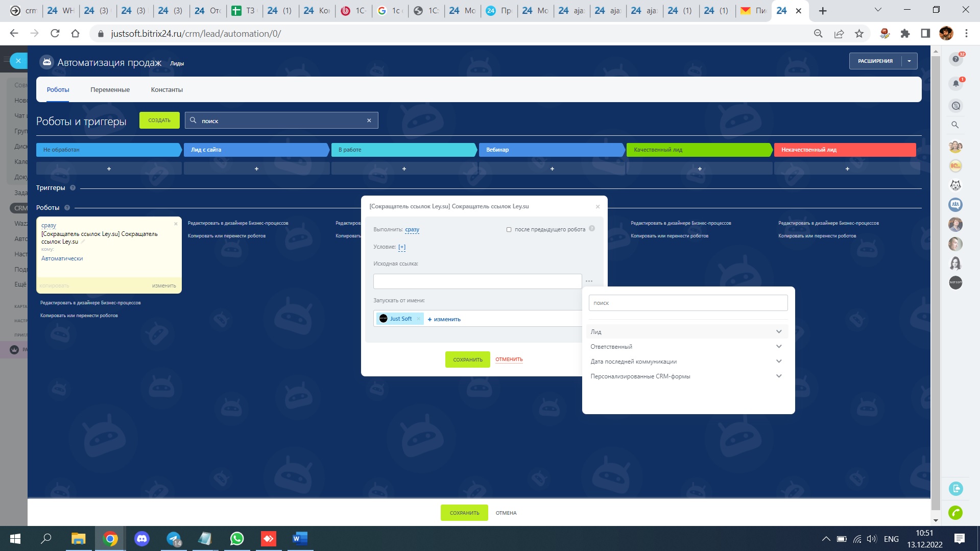Viewport: 980px width, 551px height.
Task: Bookmark this page with the star icon
Action: 859,34
